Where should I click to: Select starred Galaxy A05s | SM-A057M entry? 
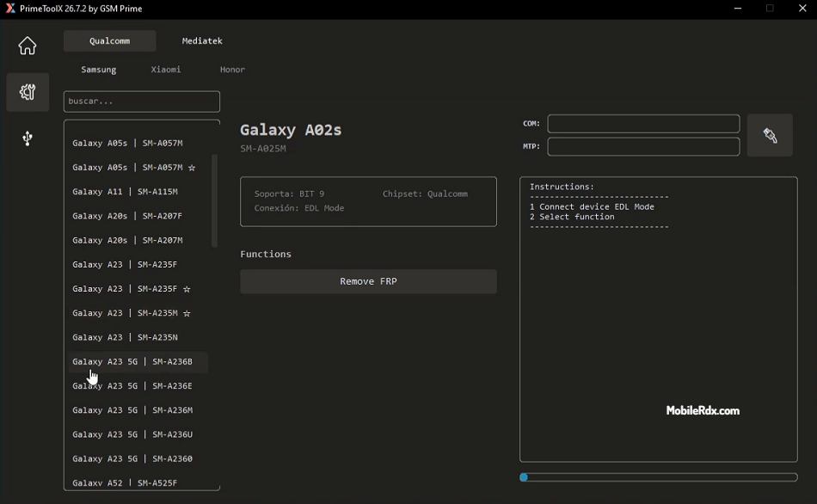(x=138, y=168)
